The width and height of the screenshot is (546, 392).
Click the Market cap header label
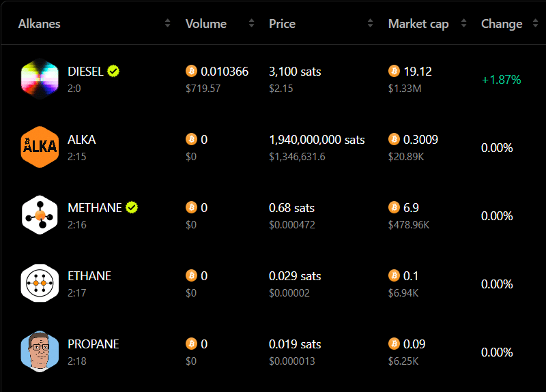coord(418,24)
